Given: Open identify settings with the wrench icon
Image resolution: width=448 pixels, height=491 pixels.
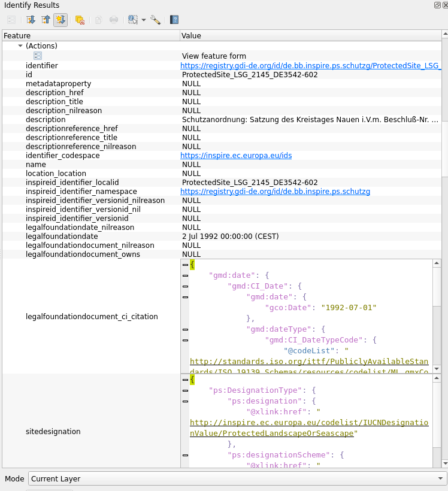Looking at the screenshot, I should click(156, 20).
